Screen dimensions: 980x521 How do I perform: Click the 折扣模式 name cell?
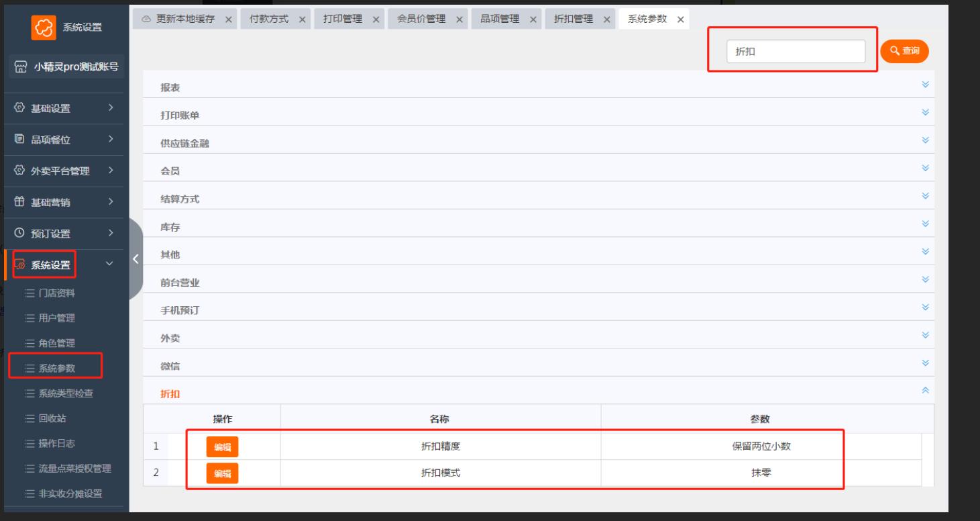click(x=440, y=473)
